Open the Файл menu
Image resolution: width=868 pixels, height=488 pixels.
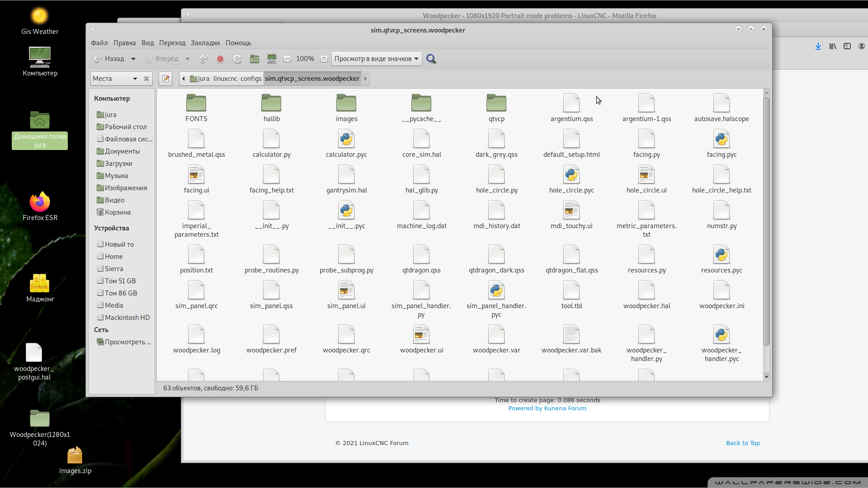(99, 43)
